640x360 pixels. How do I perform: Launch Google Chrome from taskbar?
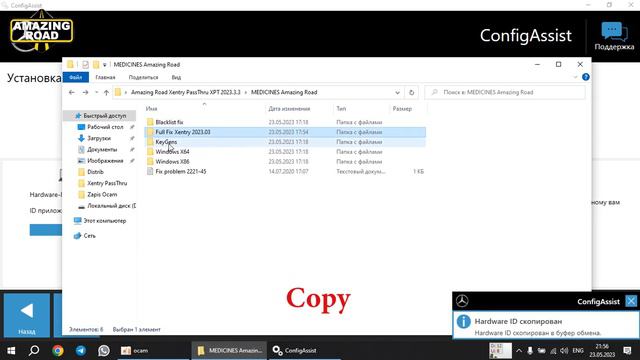click(x=58, y=351)
